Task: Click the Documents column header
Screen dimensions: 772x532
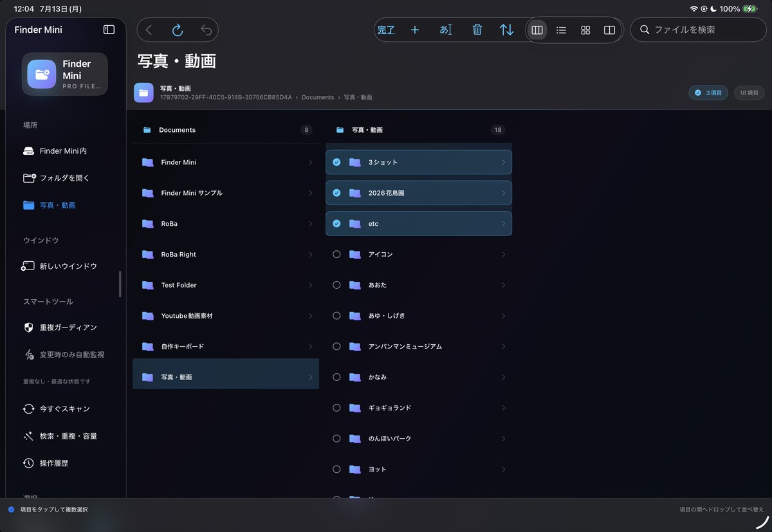Action: [226, 130]
